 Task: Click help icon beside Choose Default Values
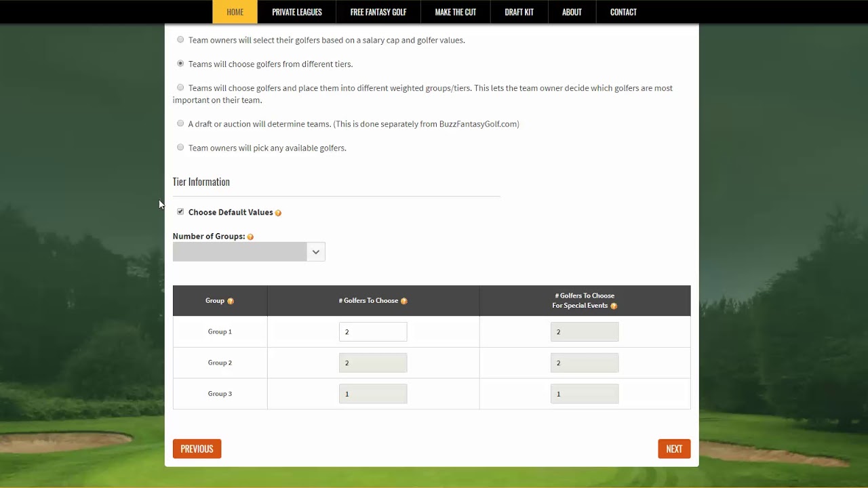tap(278, 213)
